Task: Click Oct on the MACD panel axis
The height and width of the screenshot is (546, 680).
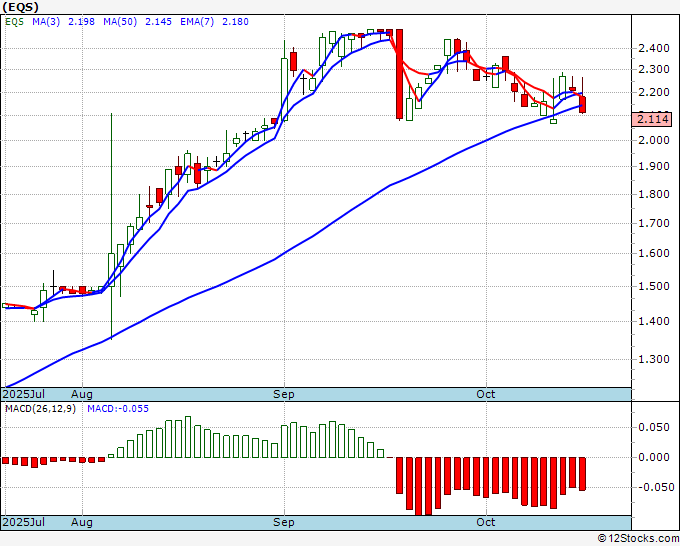Action: click(486, 522)
